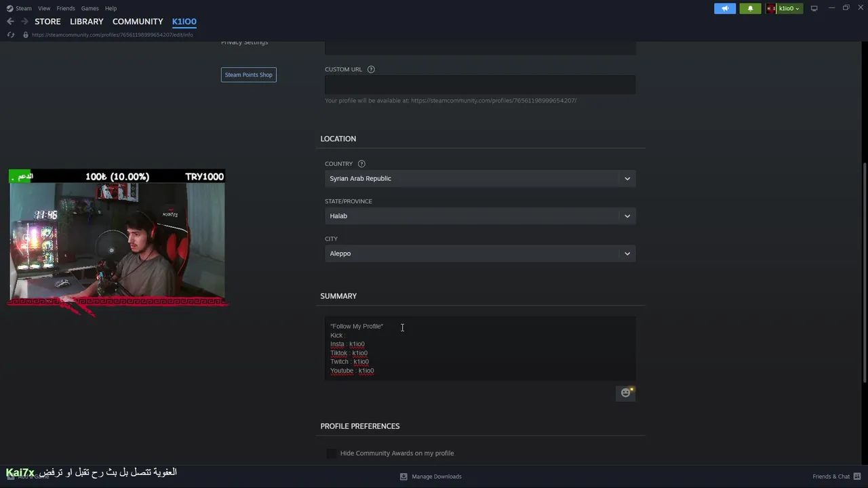Click the 'Insta : k1io0' summary line
868x488 pixels.
tap(347, 344)
